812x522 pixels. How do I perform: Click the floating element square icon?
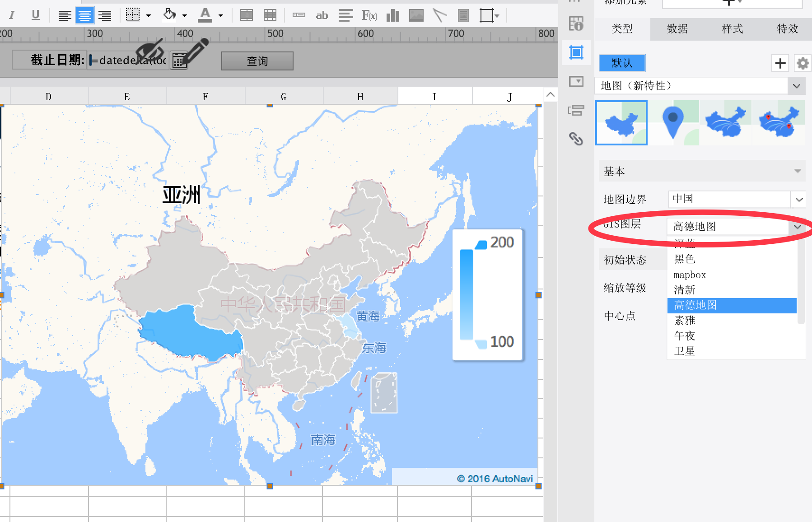[487, 15]
